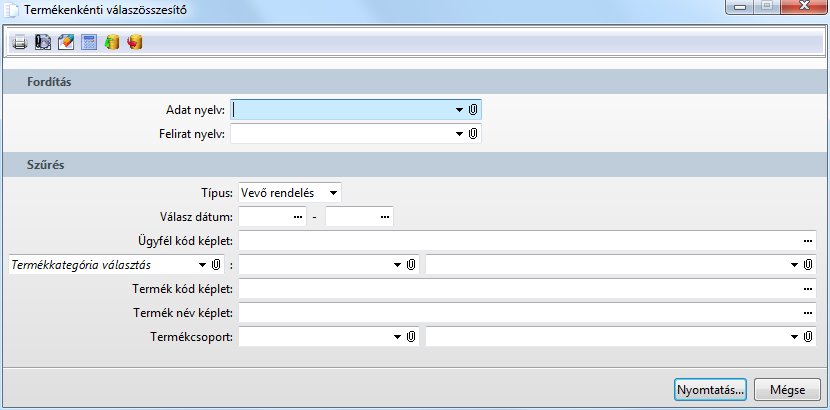This screenshot has height=410, width=830.
Task: Click the paperclip icon next to Adat nyelv
Action: click(x=473, y=109)
